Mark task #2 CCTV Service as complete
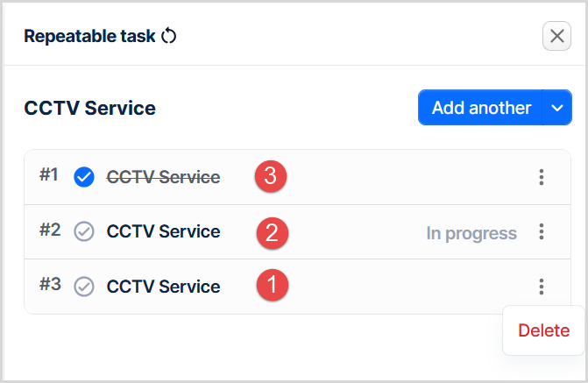Viewport: 588px width, 383px height. 84,232
